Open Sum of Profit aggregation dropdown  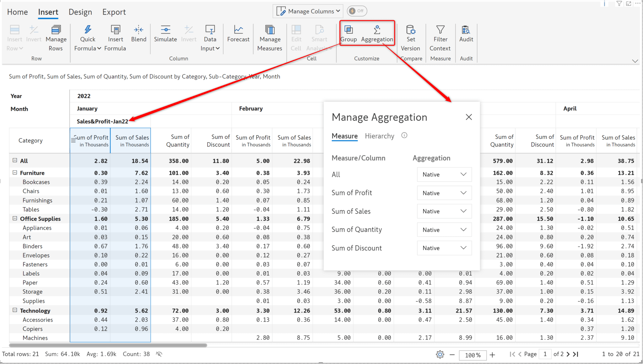(444, 193)
